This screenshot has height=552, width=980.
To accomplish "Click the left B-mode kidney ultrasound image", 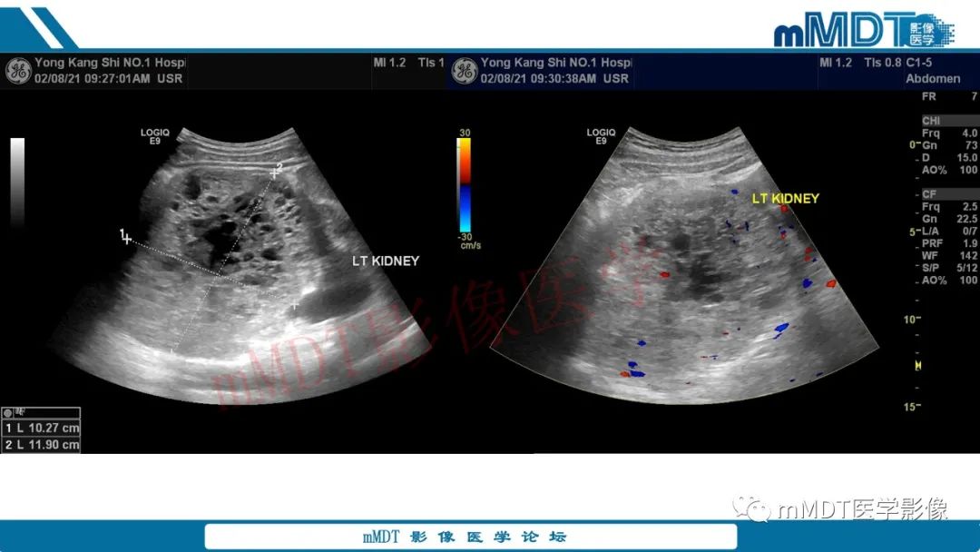I will click(240, 266).
